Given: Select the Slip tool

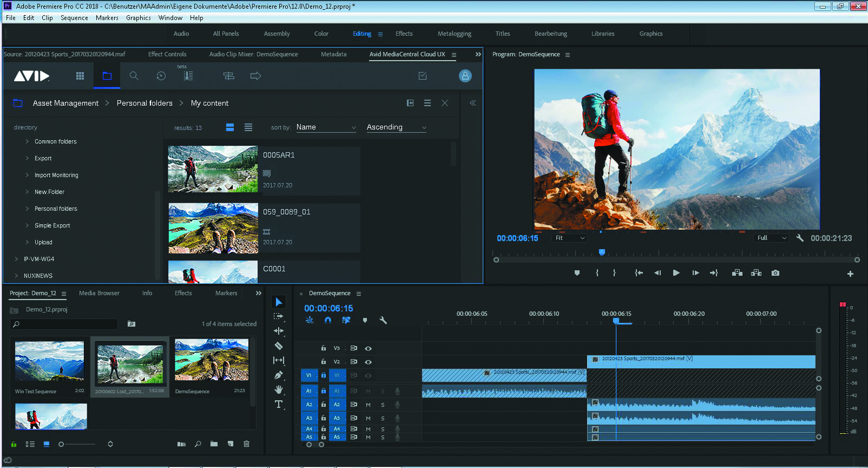Looking at the screenshot, I should click(x=279, y=360).
